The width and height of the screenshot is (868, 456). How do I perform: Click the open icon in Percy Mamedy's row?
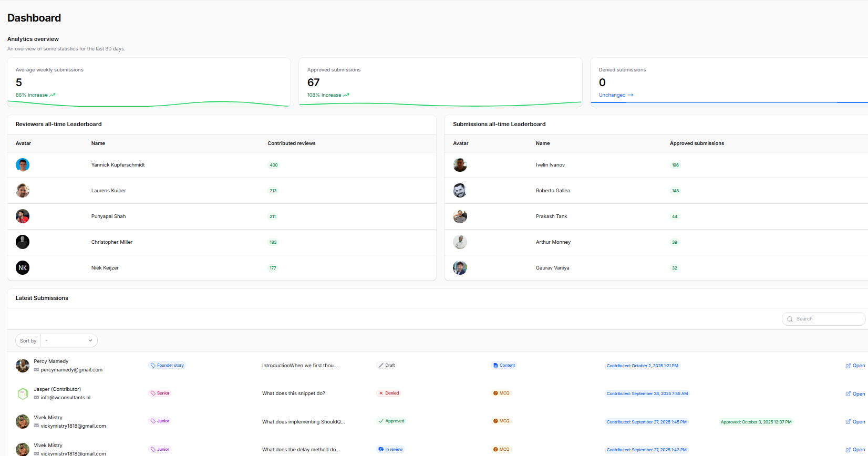pyautogui.click(x=848, y=366)
